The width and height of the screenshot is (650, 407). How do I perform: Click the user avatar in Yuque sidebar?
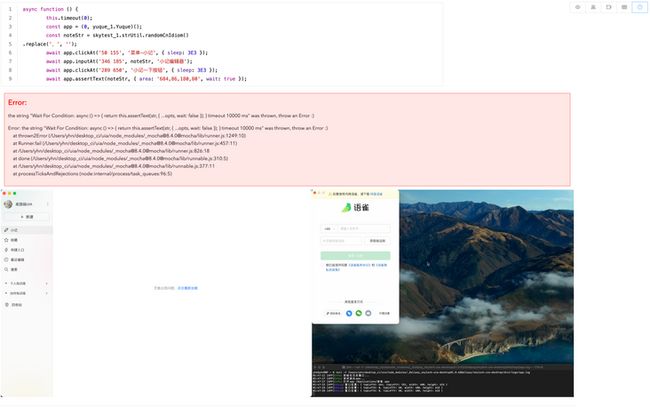click(8, 204)
